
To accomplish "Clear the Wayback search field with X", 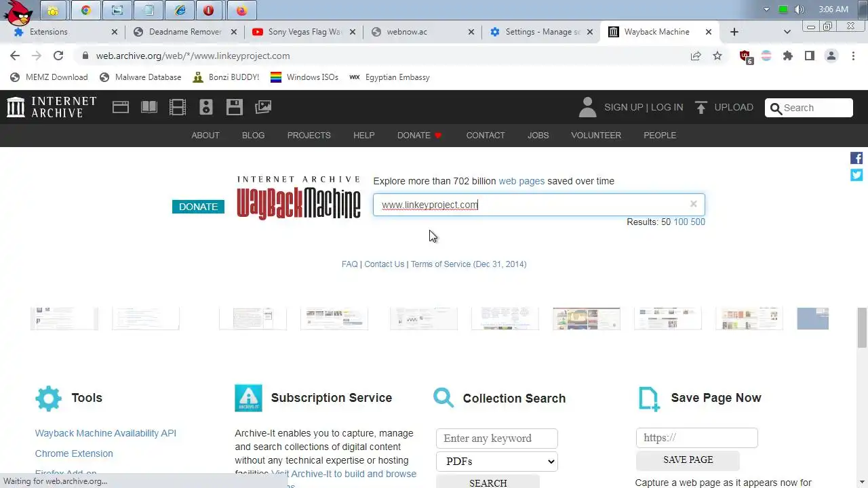I will (x=693, y=204).
